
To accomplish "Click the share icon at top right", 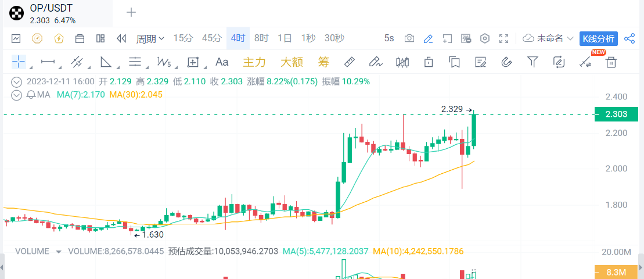I will click(629, 38).
